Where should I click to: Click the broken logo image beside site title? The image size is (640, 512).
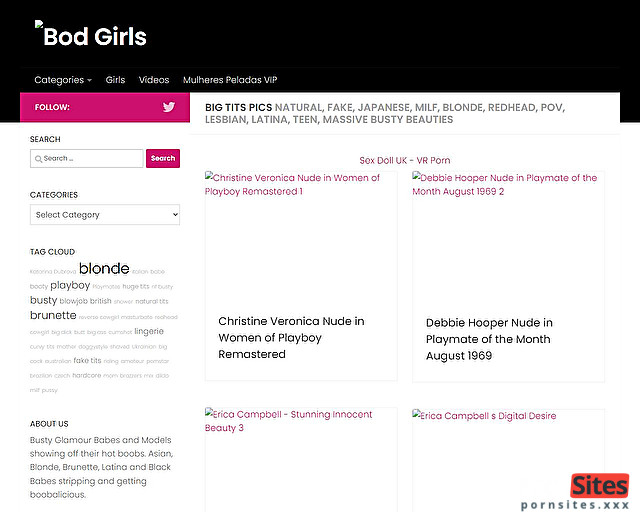tap(39, 24)
